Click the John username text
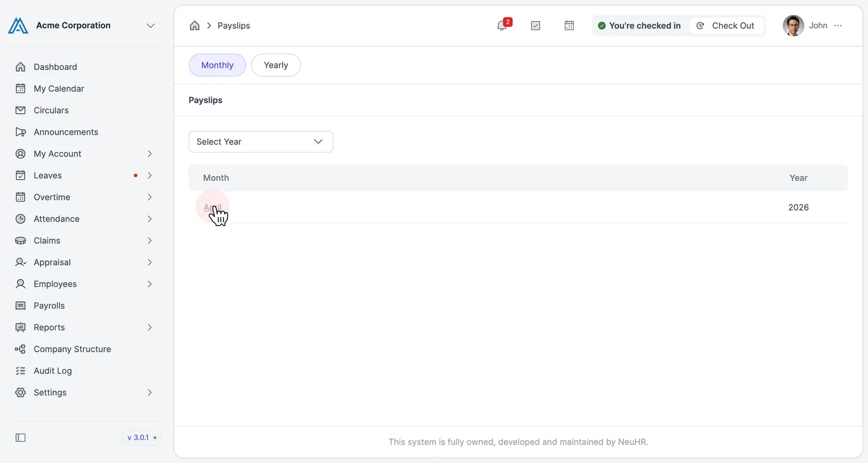This screenshot has height=463, width=868. tap(818, 25)
